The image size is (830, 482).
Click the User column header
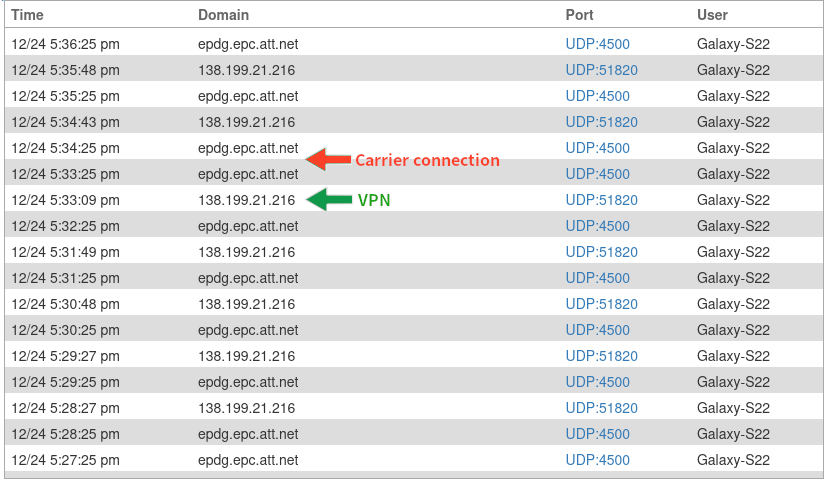click(x=712, y=15)
